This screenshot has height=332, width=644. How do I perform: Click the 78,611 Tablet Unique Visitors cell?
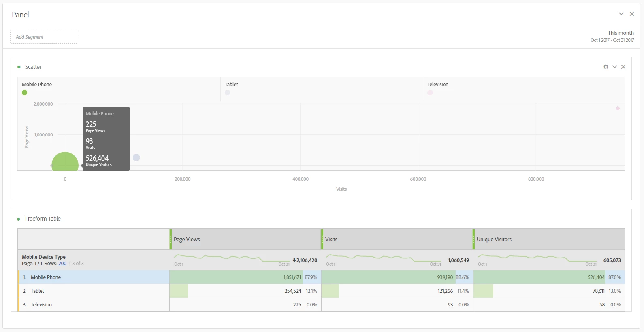[549, 291]
